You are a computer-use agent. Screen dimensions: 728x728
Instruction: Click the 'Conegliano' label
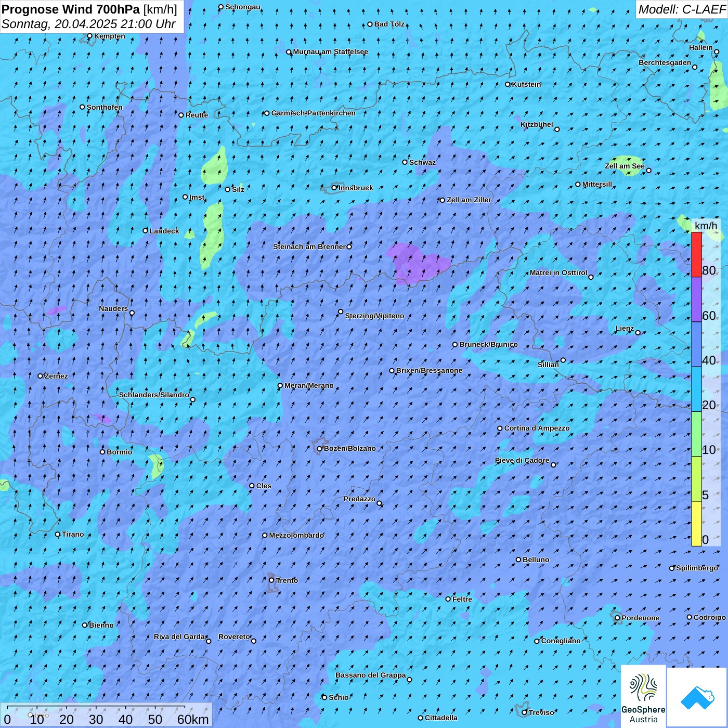tap(561, 641)
